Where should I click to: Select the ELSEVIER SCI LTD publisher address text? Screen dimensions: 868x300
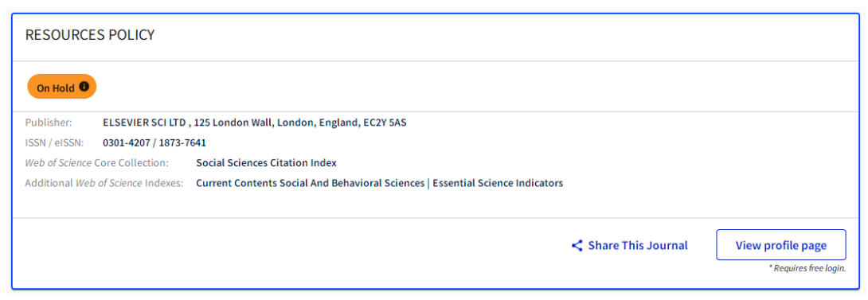(x=255, y=123)
